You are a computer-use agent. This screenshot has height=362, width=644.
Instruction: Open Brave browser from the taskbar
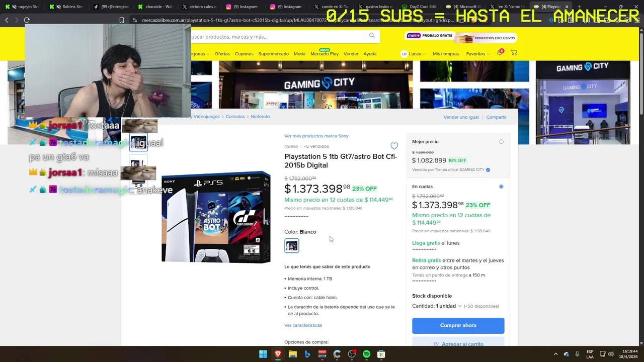coord(278,354)
